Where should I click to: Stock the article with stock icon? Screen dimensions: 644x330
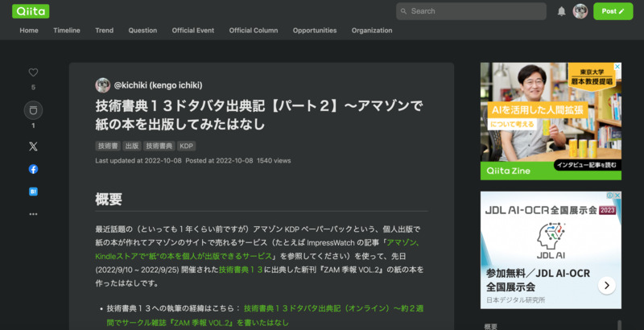(33, 110)
